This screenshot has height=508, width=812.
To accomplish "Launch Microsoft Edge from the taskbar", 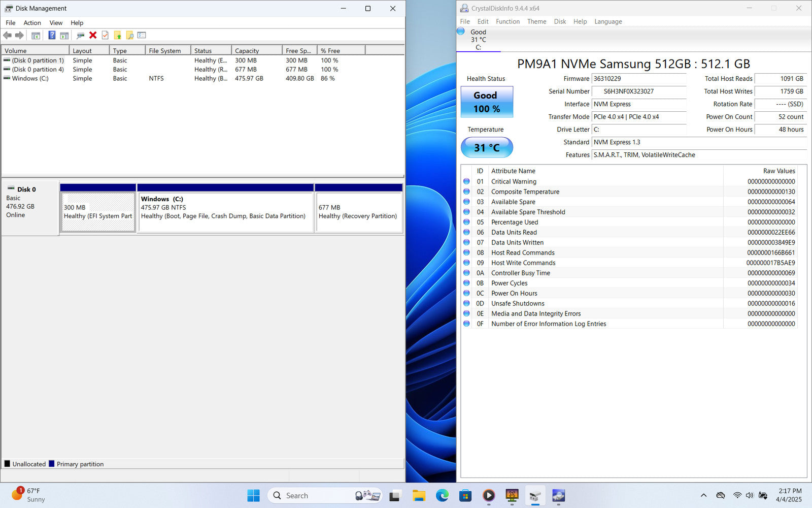I will 442,495.
